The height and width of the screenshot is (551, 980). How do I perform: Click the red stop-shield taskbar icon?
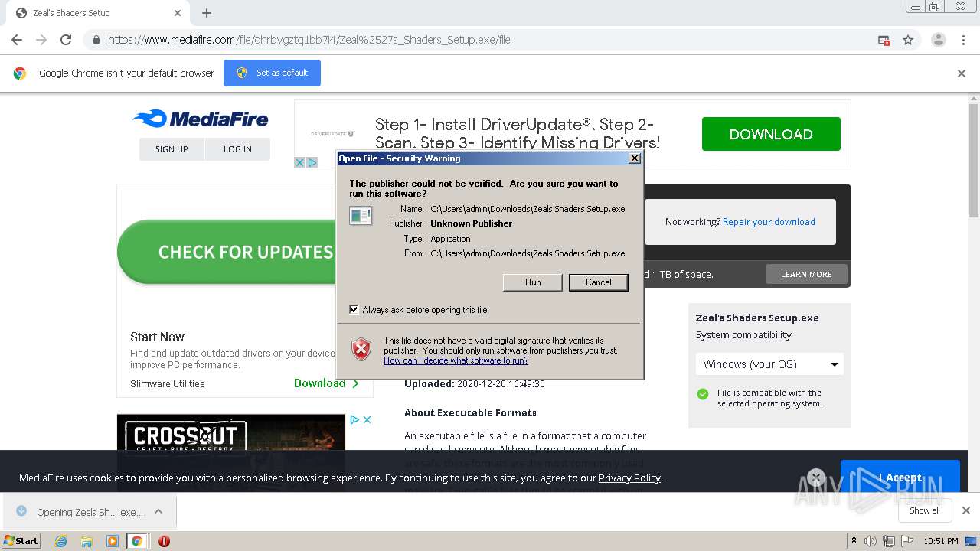pyautogui.click(x=164, y=541)
